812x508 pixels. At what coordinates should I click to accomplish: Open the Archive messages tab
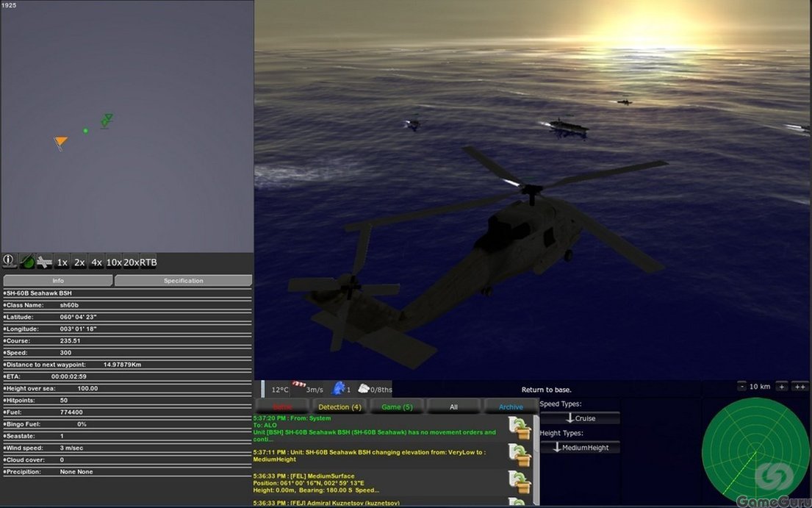(511, 407)
